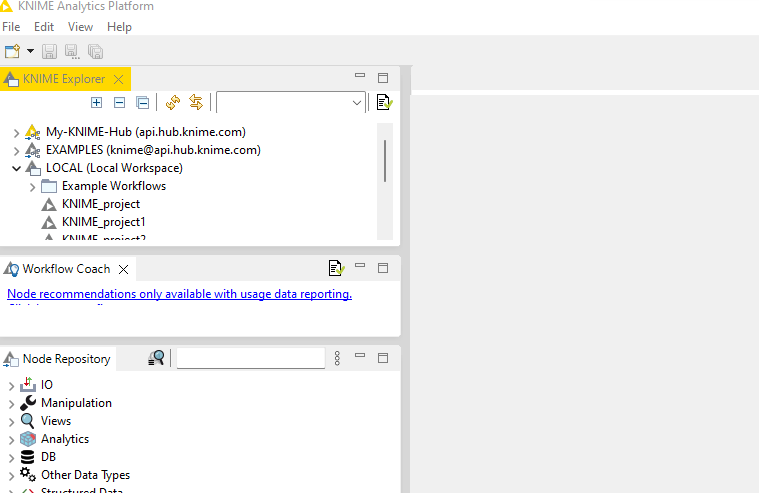Expand the DB node category

(x=11, y=458)
